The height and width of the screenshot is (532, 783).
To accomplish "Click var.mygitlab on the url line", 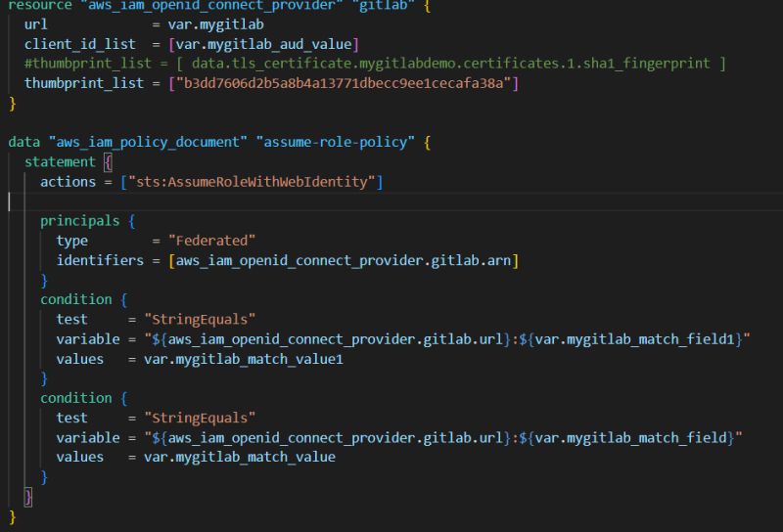I will pyautogui.click(x=215, y=24).
